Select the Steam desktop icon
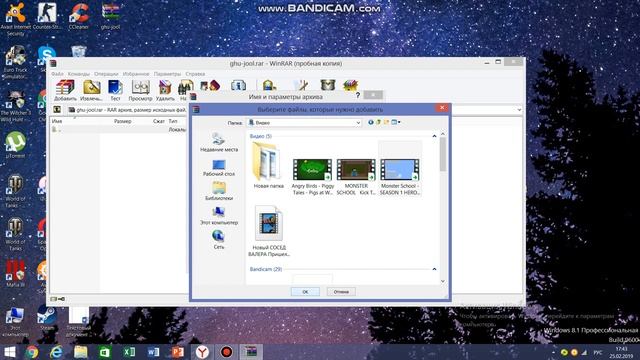The height and width of the screenshot is (360, 640). (47, 318)
